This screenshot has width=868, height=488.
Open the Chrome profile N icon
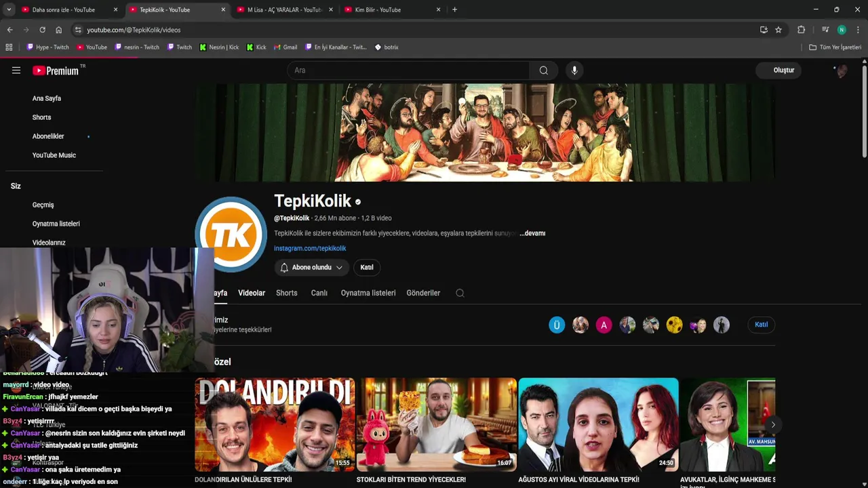(x=842, y=30)
